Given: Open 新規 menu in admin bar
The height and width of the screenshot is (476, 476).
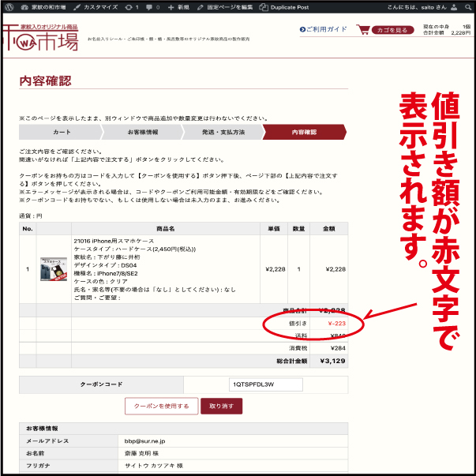Looking at the screenshot, I should 178,7.
